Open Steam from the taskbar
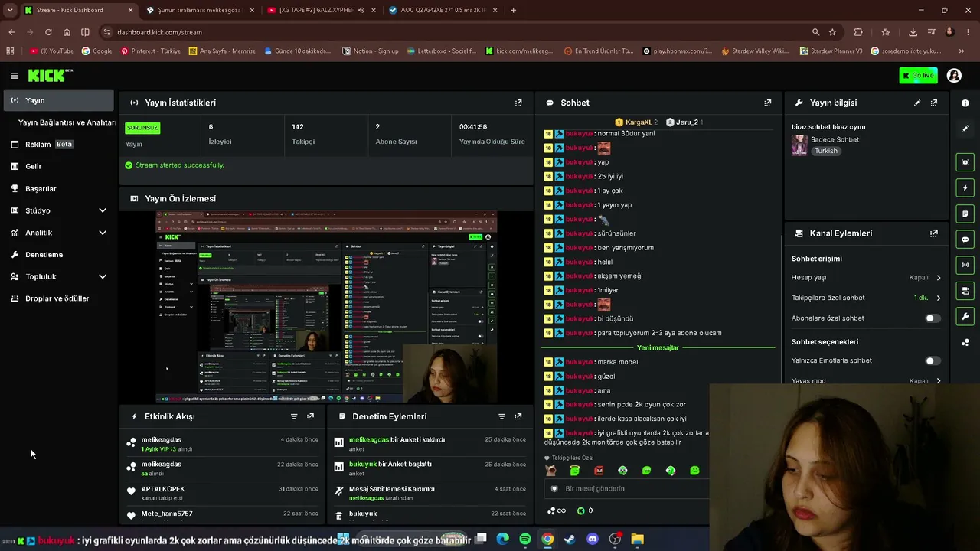 coord(570,540)
